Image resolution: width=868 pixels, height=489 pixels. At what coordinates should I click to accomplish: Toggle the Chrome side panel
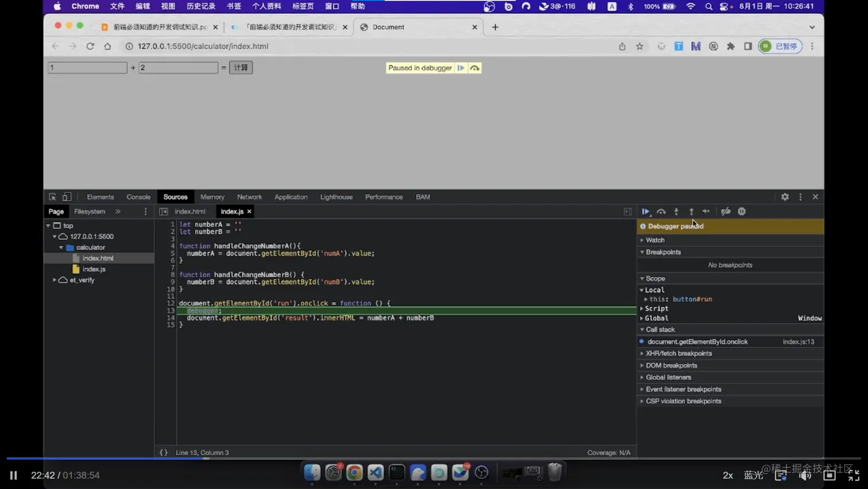tap(748, 46)
